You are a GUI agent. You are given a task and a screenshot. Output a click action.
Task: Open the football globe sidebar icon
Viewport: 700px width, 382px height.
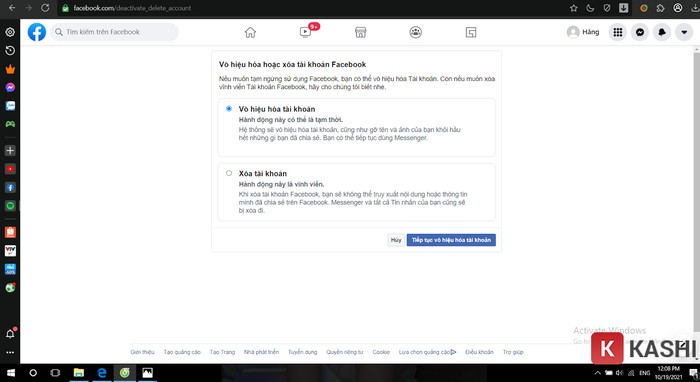coord(10,287)
